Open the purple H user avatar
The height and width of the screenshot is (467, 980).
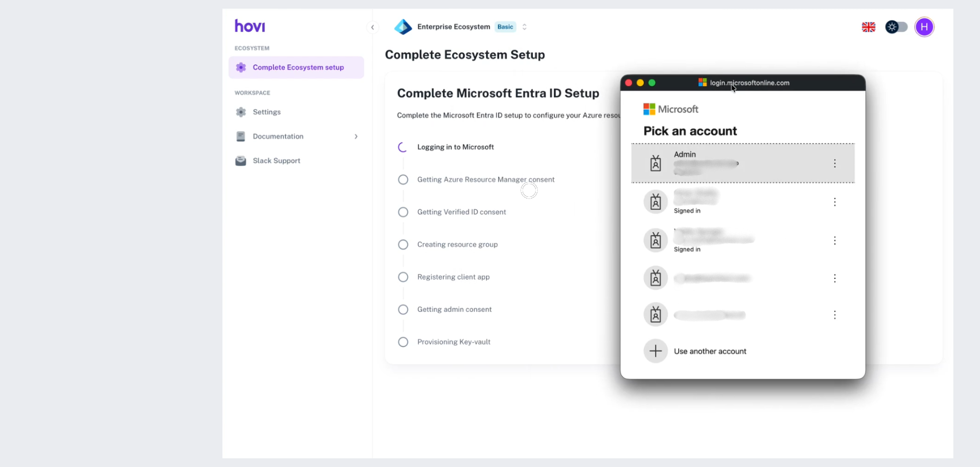click(924, 27)
